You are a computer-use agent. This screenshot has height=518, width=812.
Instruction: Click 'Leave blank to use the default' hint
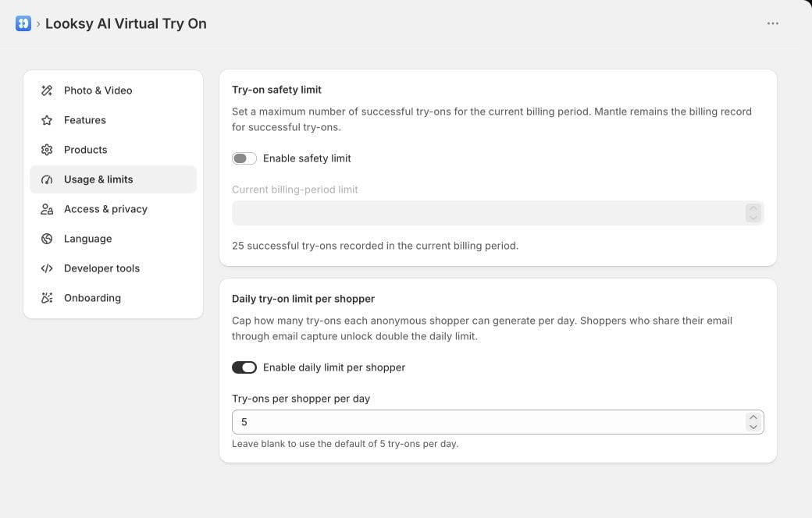(345, 444)
